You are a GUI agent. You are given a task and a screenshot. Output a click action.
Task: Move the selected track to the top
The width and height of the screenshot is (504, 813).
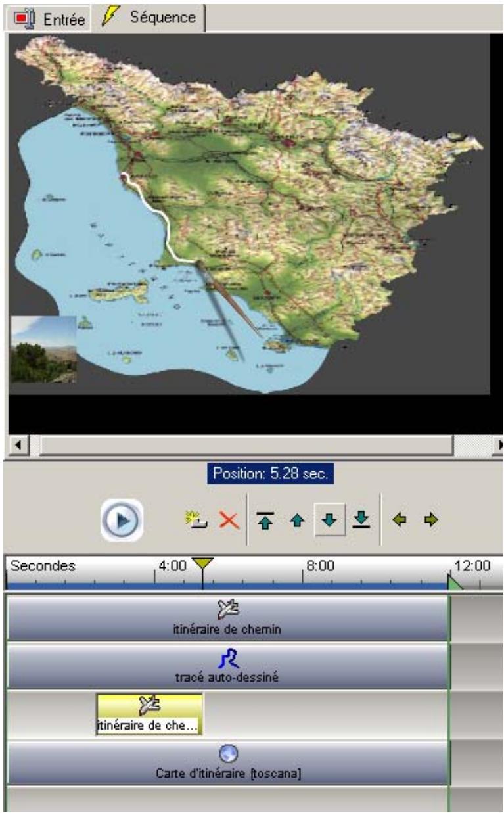265,521
